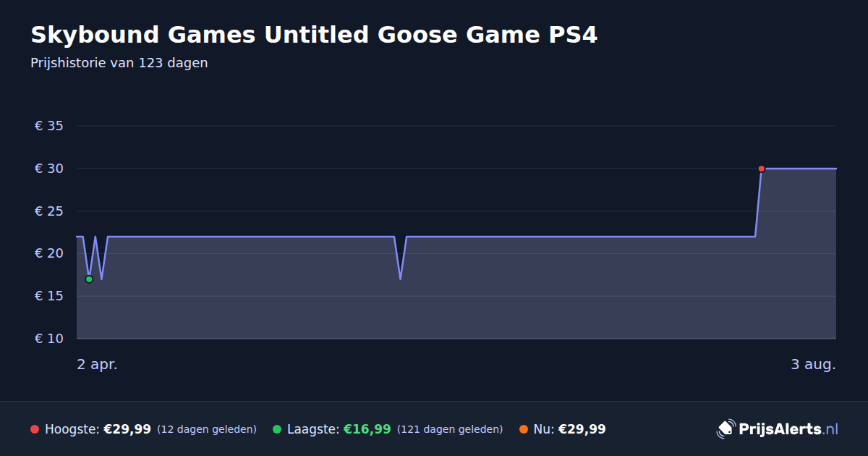Click the € 30 axis label
The height and width of the screenshot is (456, 868).
click(49, 169)
